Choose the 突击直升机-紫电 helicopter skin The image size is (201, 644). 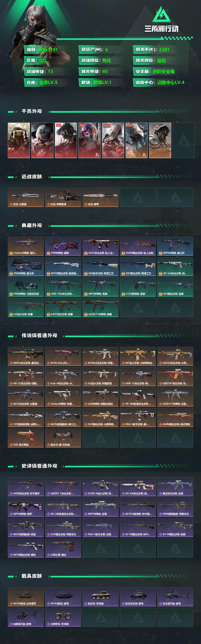175,597
